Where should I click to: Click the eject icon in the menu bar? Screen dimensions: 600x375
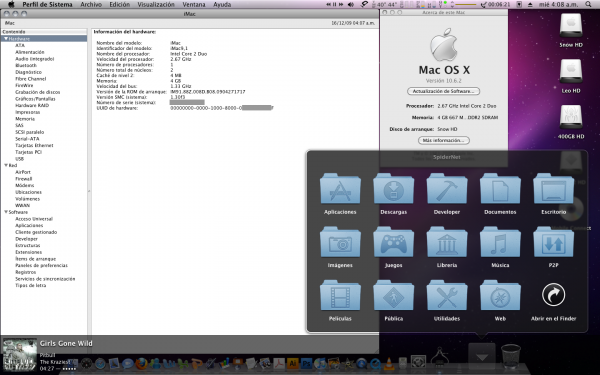(530, 5)
